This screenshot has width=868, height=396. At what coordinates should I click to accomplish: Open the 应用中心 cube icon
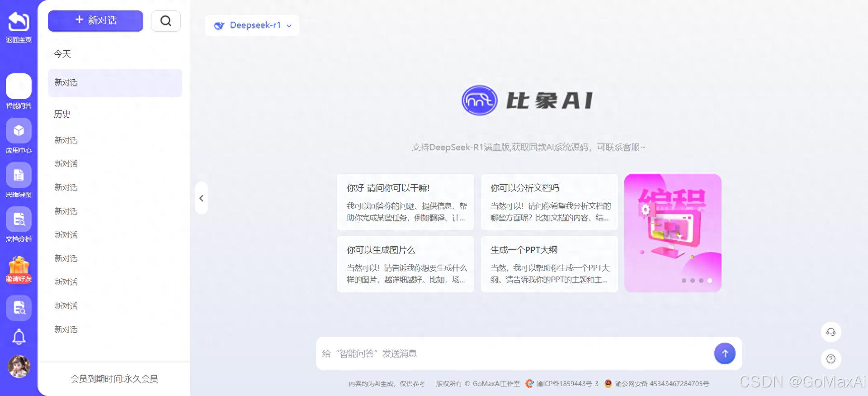19,131
